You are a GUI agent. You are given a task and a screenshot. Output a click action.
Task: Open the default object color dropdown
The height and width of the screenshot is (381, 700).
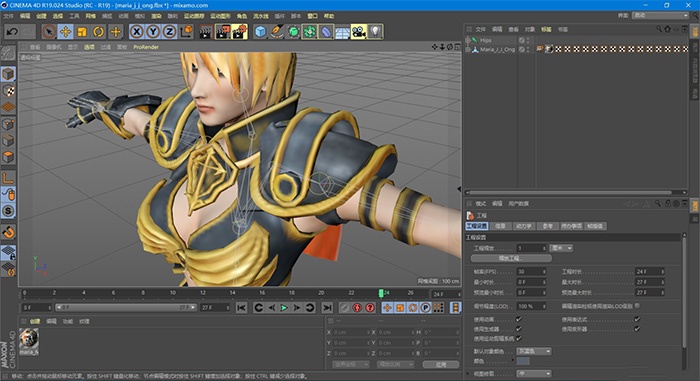[534, 351]
